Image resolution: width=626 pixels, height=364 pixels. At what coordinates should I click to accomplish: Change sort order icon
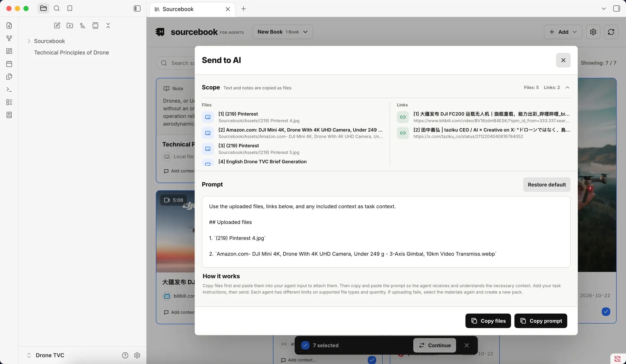click(x=83, y=26)
